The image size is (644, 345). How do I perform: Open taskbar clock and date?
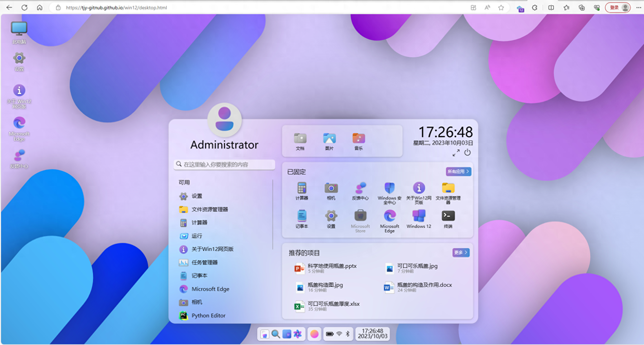coord(373,334)
